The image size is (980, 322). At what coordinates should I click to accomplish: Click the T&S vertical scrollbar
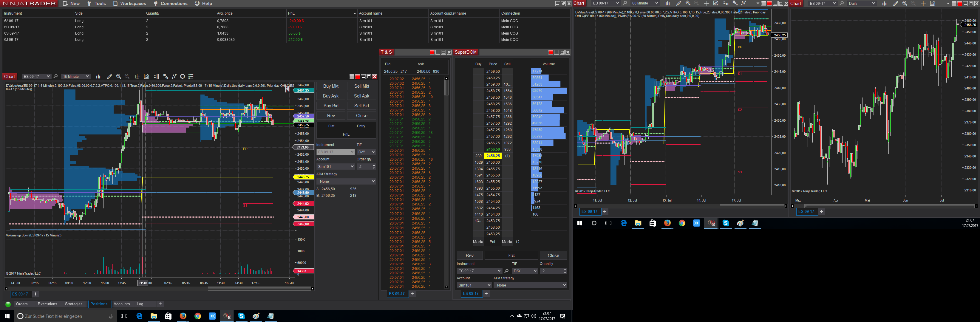tap(446, 182)
